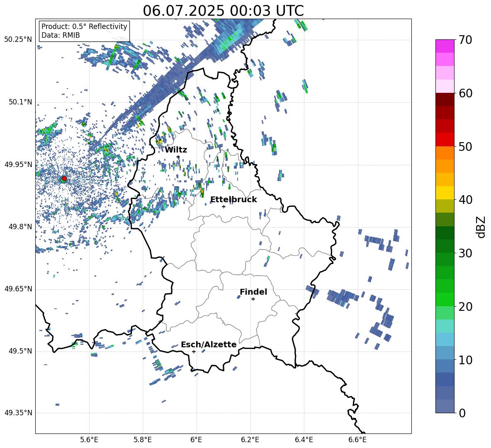Click the 49.5°N latitude label
Image resolution: width=491 pixels, height=448 pixels.
(x=20, y=351)
